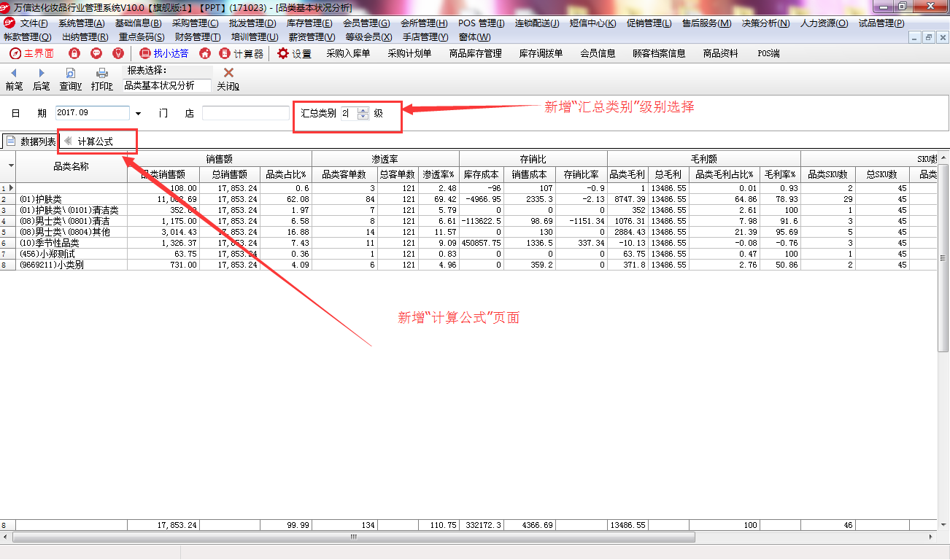Increase 汇总类别 level with up spinner
The image size is (950, 560).
363,110
